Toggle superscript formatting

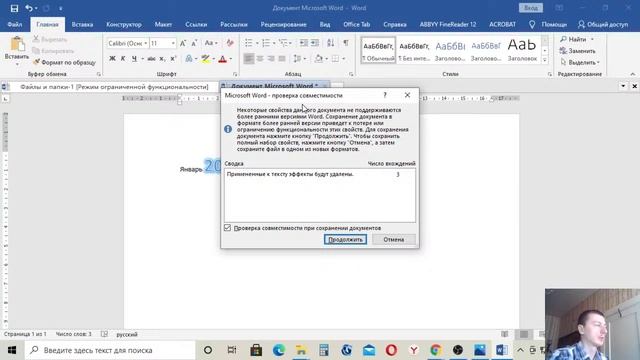[x=173, y=59]
